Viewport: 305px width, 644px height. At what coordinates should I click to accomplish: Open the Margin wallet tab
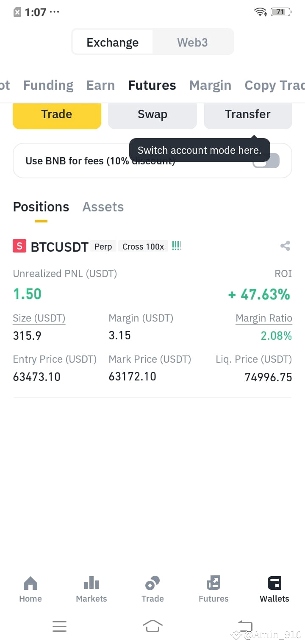[210, 85]
